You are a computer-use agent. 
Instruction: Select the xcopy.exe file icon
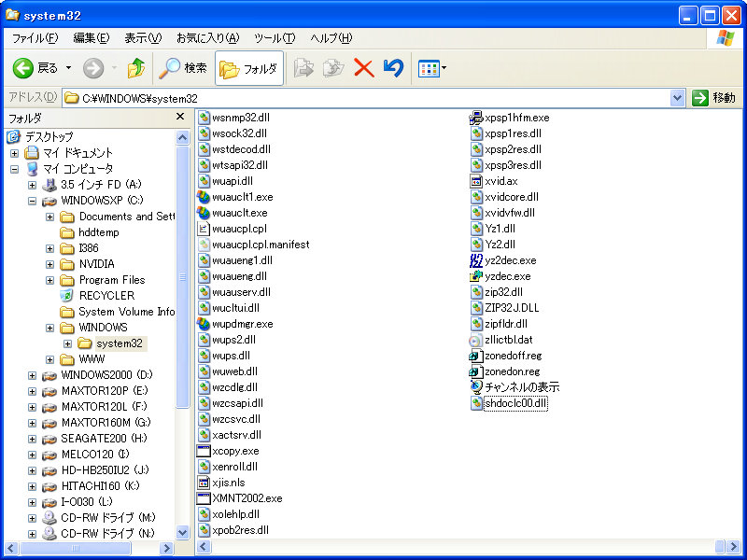205,451
